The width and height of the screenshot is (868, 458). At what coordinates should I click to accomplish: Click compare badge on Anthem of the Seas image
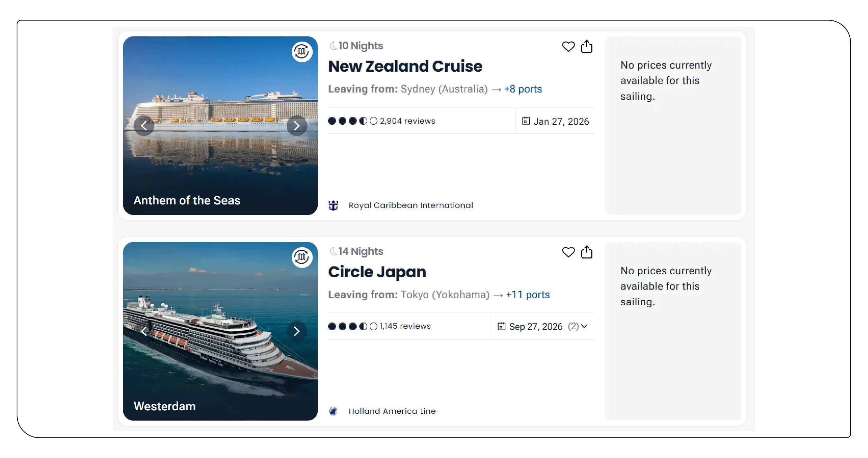[x=302, y=52]
